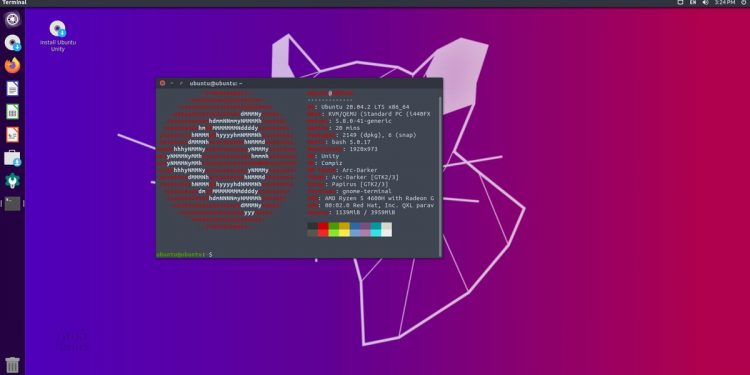Click the dark red color block
Image resolution: width=750 pixels, height=375 pixels.
(x=323, y=226)
